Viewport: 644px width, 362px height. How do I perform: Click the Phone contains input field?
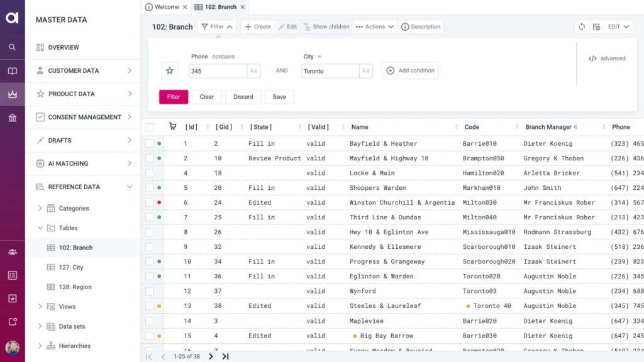click(x=218, y=71)
